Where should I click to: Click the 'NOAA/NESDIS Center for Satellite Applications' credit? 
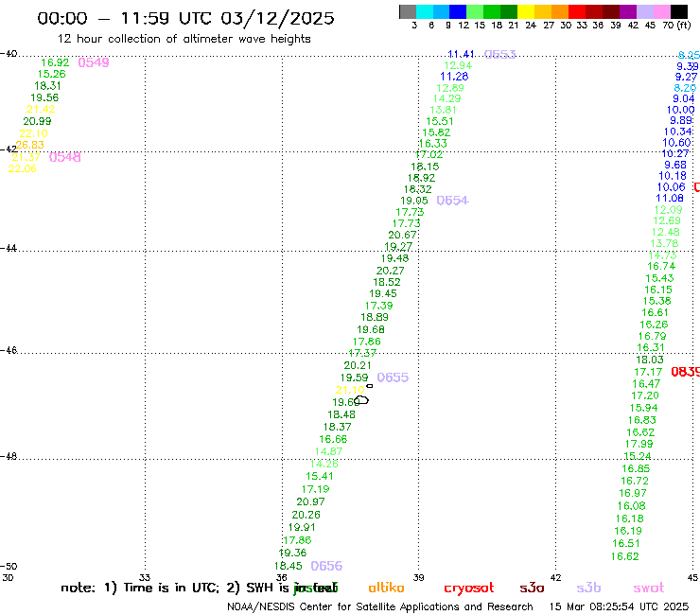pyautogui.click(x=342, y=607)
